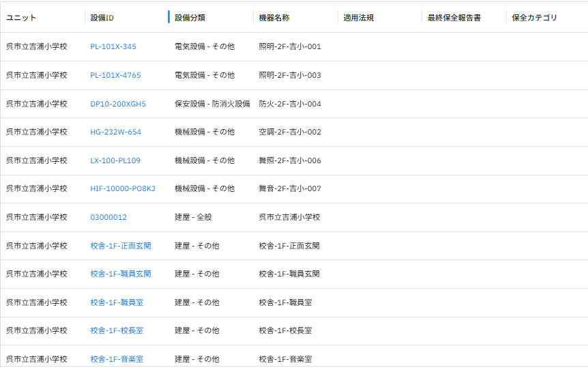Screen dimensions: 588x368
Task: Open the 校舎-1F-職員室 equipment ID link
Action: [x=117, y=302]
